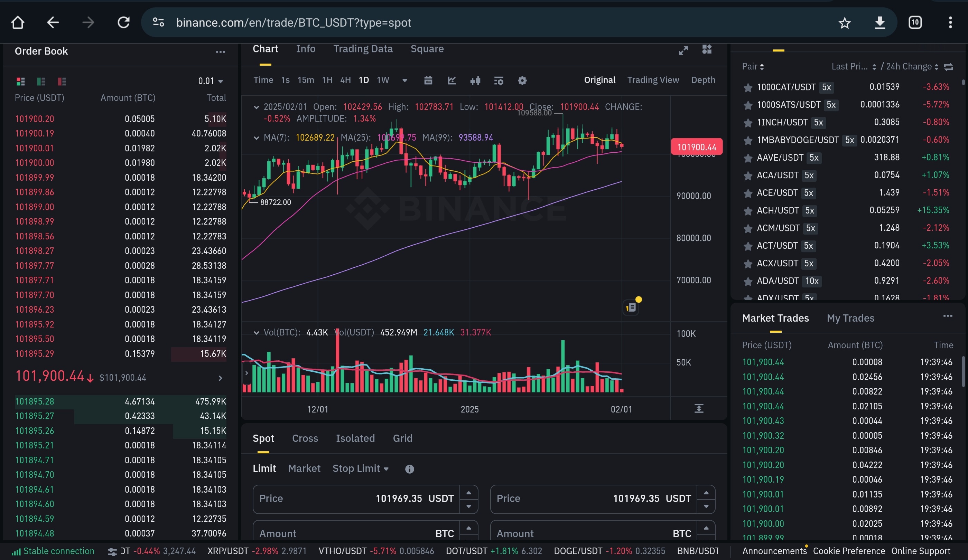
Task: Open the candlestick chart style icon
Action: pos(475,80)
